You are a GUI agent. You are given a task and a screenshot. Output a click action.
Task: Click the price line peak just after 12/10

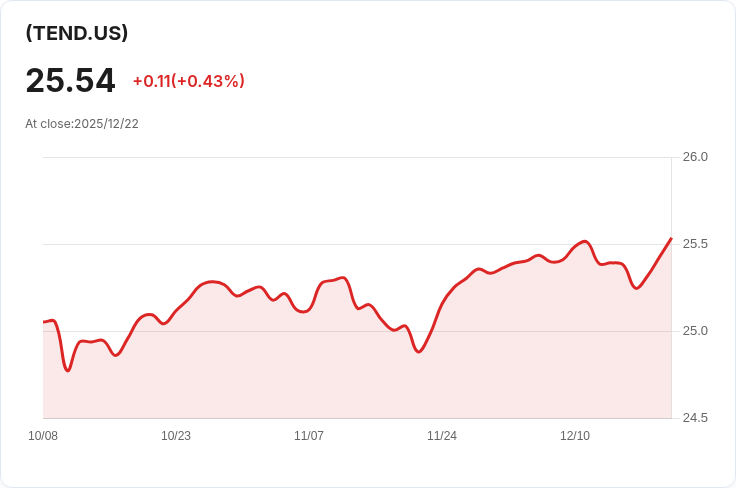586,241
